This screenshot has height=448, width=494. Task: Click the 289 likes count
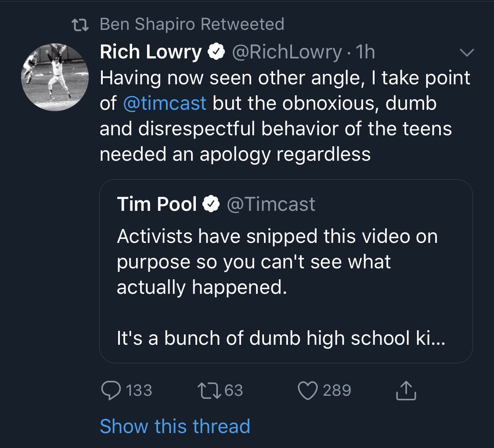pyautogui.click(x=337, y=390)
